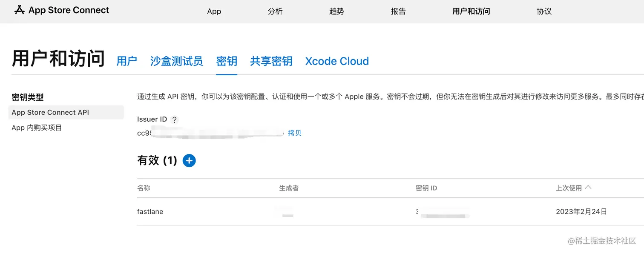644x253 pixels.
Task: Select App 内购买项目 key type
Action: (x=37, y=128)
